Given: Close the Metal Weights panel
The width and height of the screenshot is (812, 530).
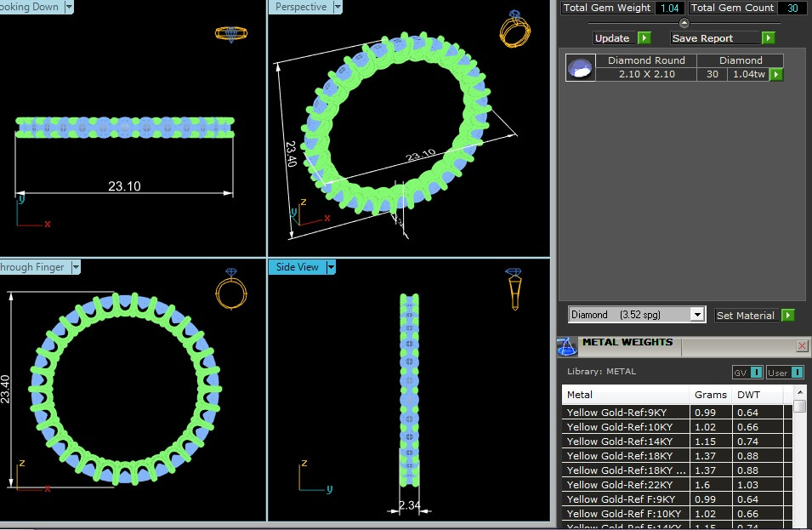Looking at the screenshot, I should coord(802,345).
